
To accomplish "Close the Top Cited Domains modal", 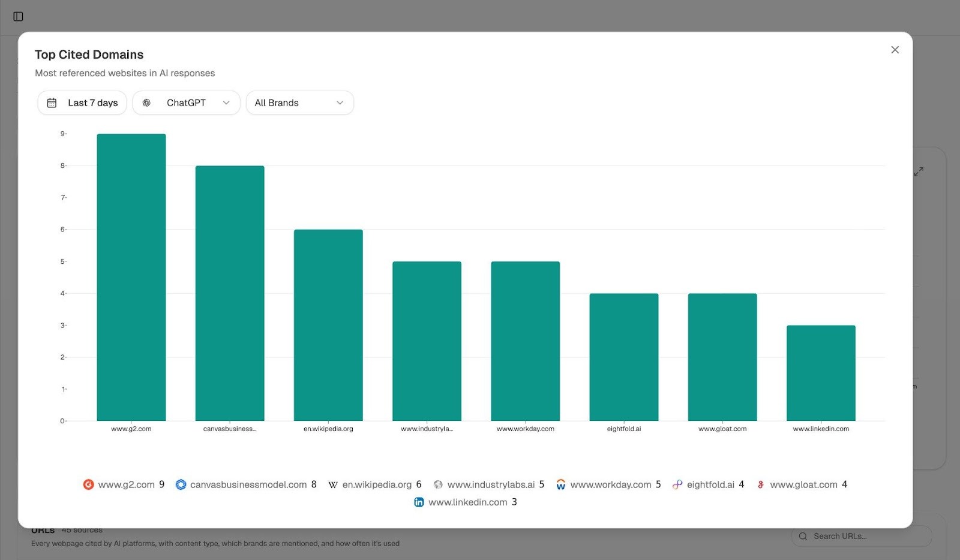I will pyautogui.click(x=895, y=50).
